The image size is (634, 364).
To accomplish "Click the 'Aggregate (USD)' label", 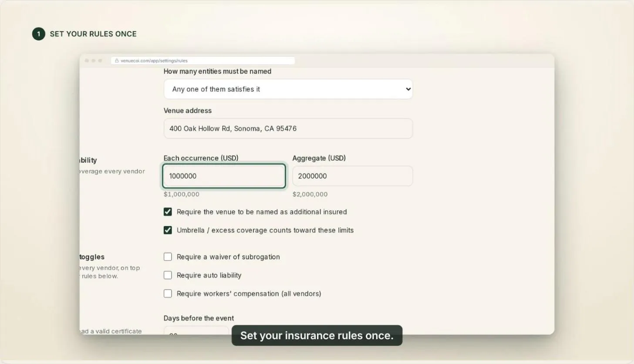I will (x=319, y=158).
